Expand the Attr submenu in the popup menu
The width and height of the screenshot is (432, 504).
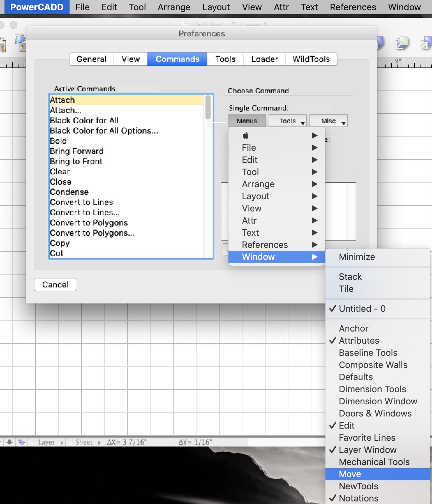coord(277,220)
